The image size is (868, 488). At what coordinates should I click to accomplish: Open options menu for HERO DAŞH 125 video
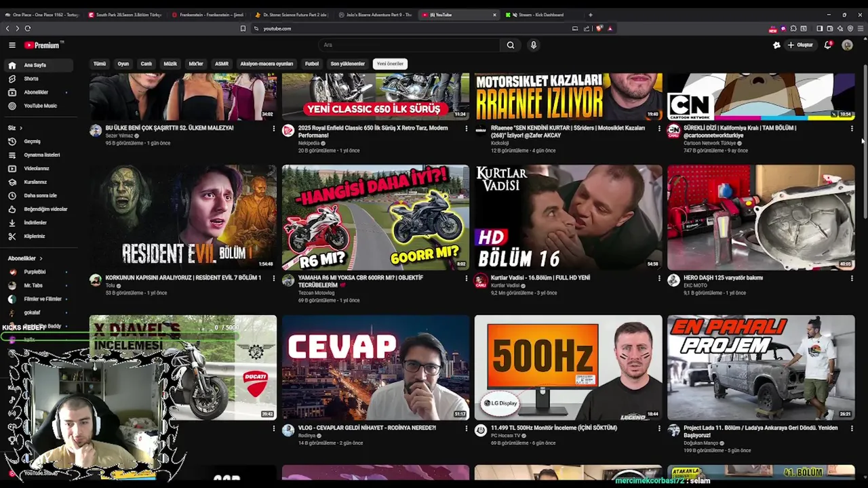[x=851, y=278]
